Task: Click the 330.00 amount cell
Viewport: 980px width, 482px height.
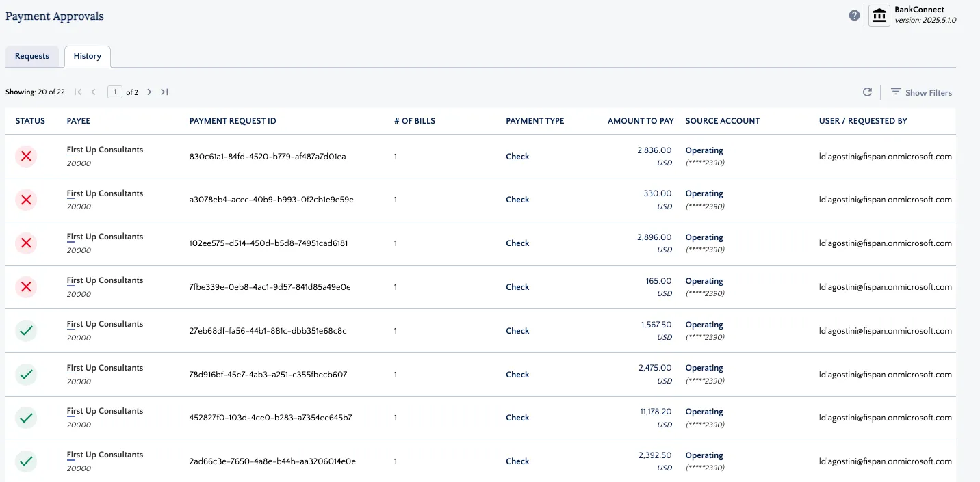Action: (658, 193)
